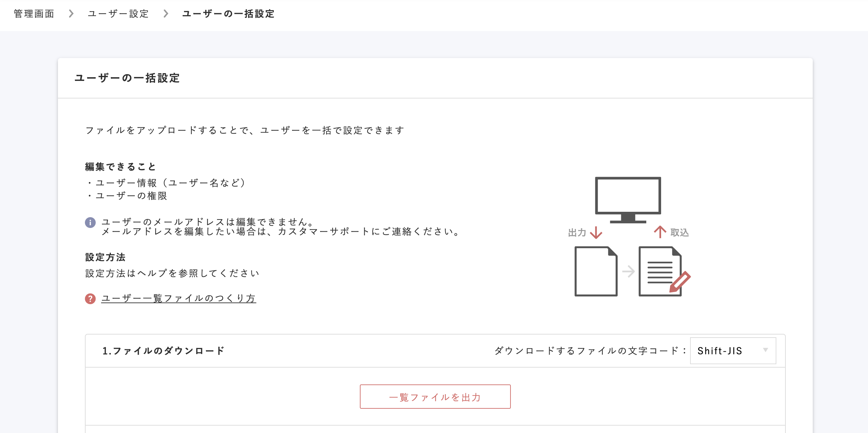Image resolution: width=868 pixels, height=433 pixels.
Task: Click the red question mark help icon
Action: coord(90,299)
